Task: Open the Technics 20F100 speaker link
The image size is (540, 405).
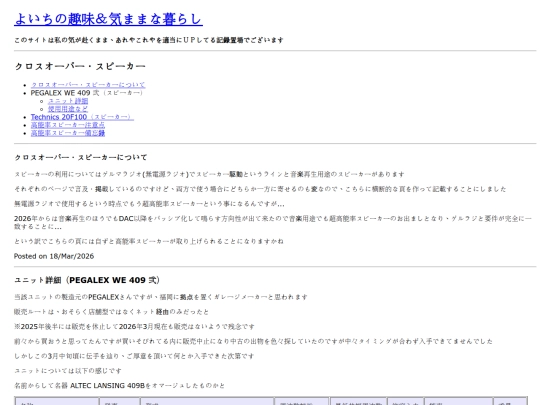Action: click(82, 117)
